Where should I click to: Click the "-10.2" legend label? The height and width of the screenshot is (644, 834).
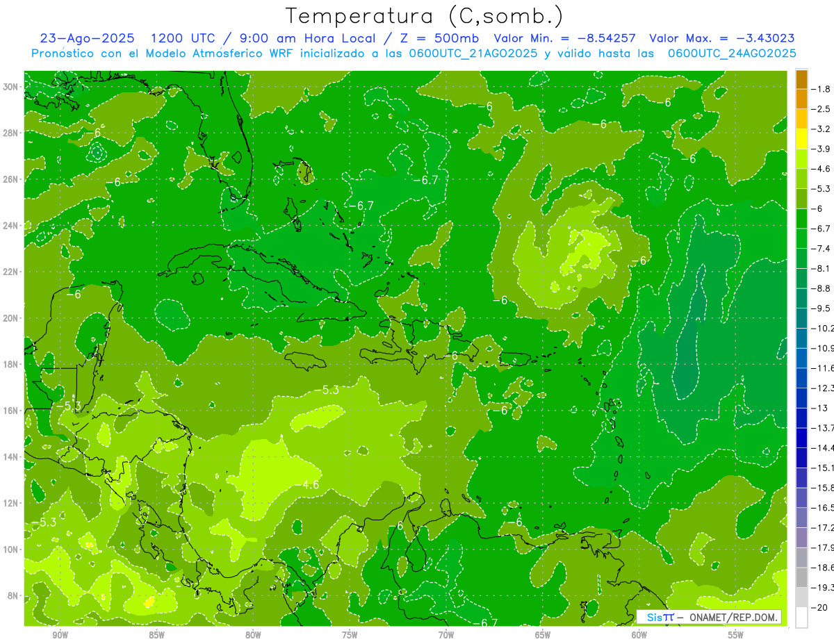pos(823,328)
